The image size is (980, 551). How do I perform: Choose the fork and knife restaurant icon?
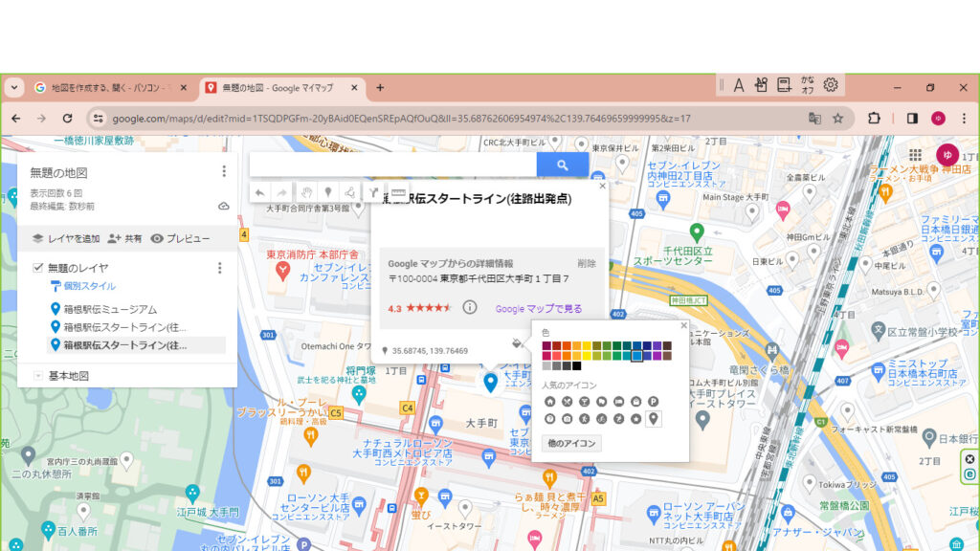tap(567, 402)
